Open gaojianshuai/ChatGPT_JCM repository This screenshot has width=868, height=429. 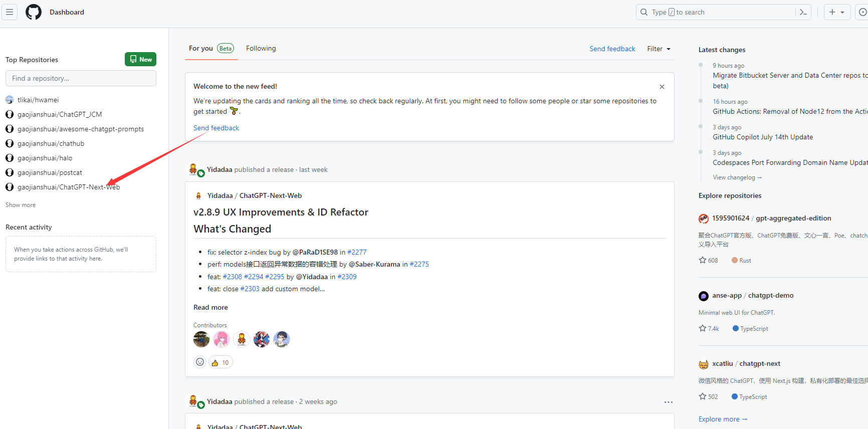click(x=60, y=114)
